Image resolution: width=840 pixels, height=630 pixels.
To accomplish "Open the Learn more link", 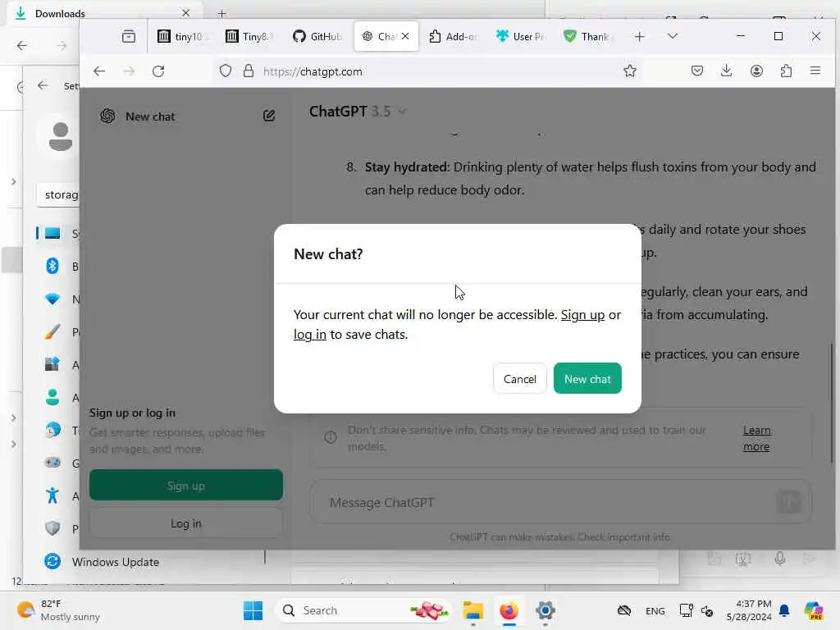I will pyautogui.click(x=756, y=438).
